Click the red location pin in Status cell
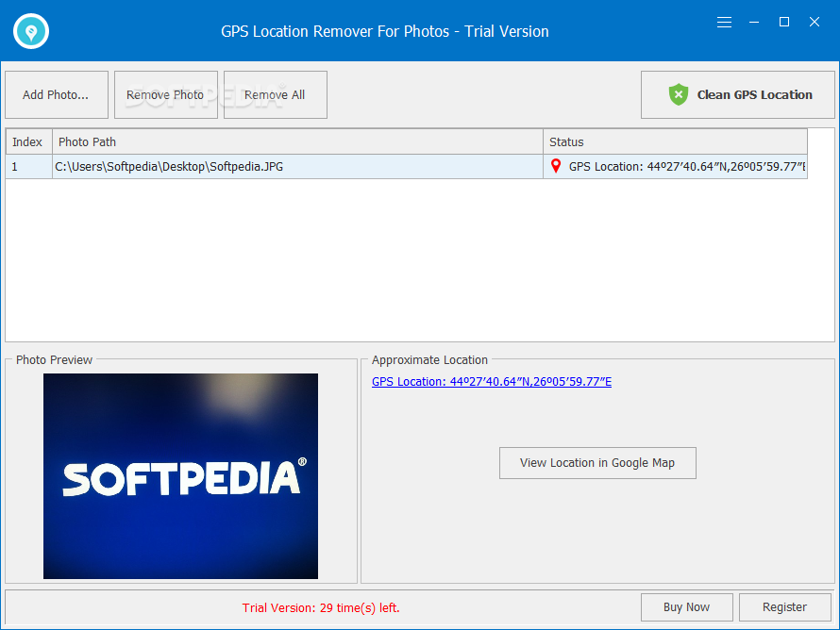840x630 pixels. (x=556, y=167)
